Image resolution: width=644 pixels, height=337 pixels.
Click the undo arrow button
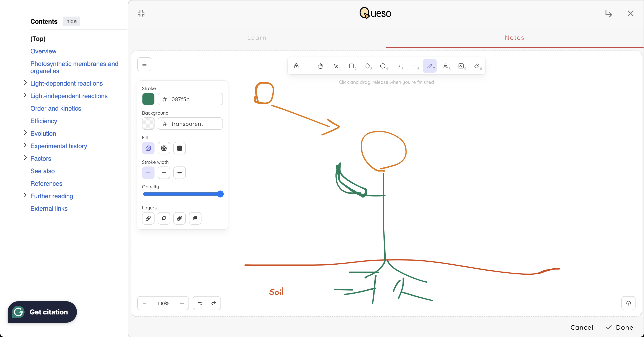click(x=200, y=303)
